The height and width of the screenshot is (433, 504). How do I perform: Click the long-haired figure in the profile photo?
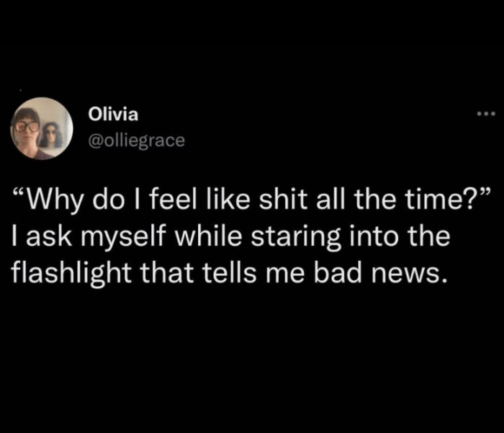tap(51, 135)
